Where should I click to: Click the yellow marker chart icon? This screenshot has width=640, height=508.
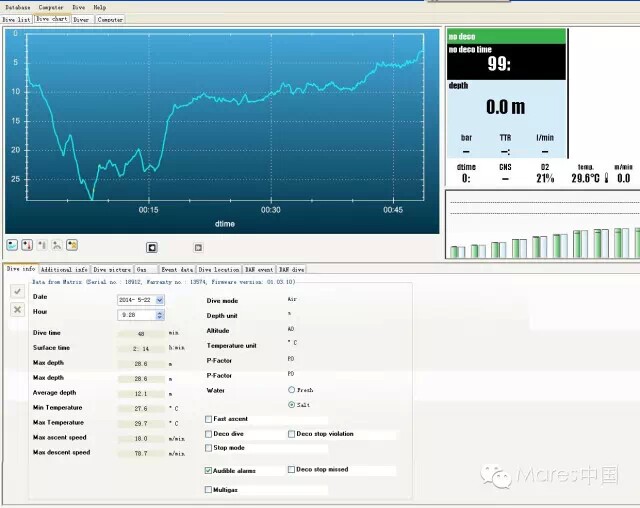pos(72,245)
